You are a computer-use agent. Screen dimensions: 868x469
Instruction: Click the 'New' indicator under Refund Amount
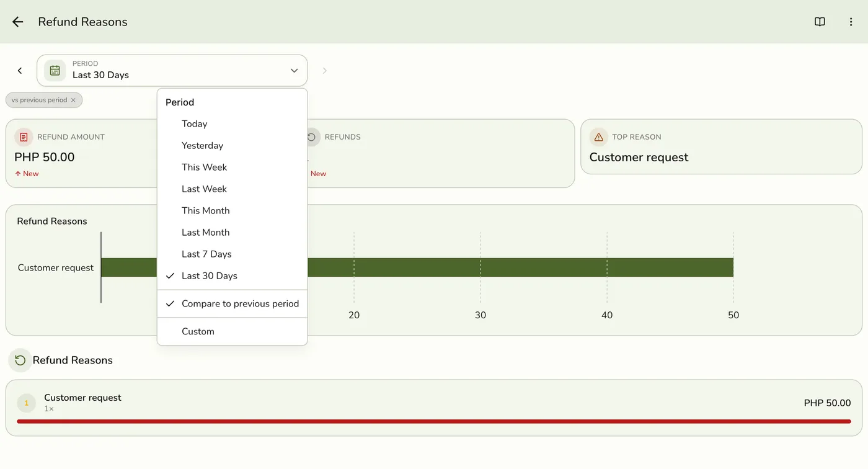click(x=27, y=174)
